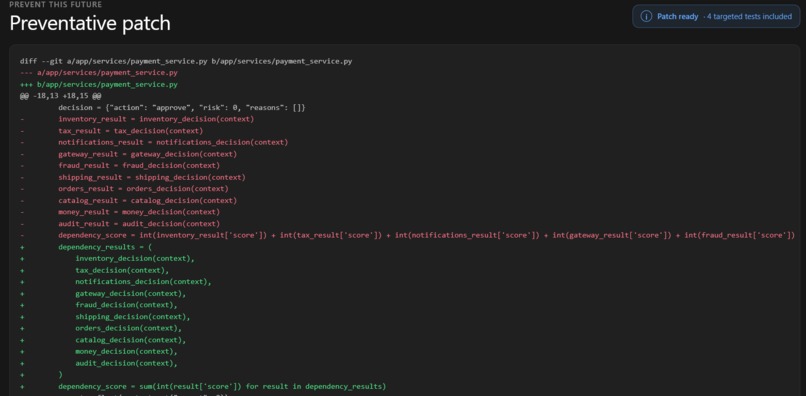Screen dimensions: 806x396
Task: Click the "Patch ready" status label
Action: [x=677, y=16]
